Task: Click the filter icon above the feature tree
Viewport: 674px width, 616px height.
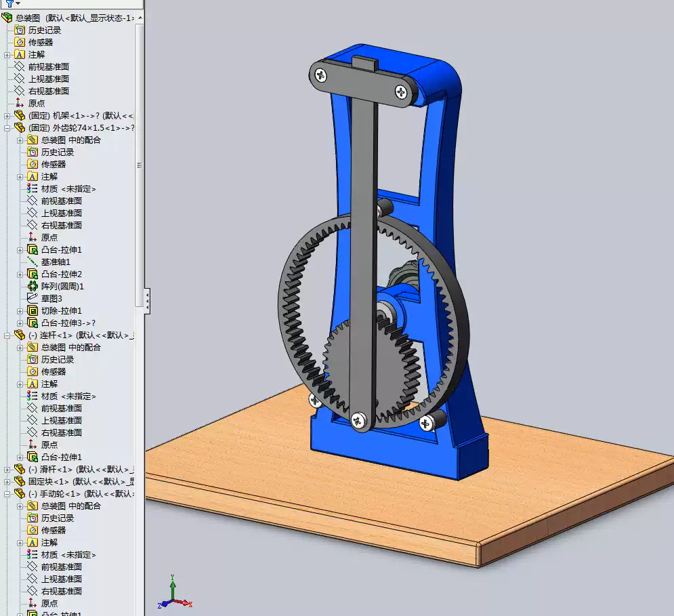Action: [9, 4]
